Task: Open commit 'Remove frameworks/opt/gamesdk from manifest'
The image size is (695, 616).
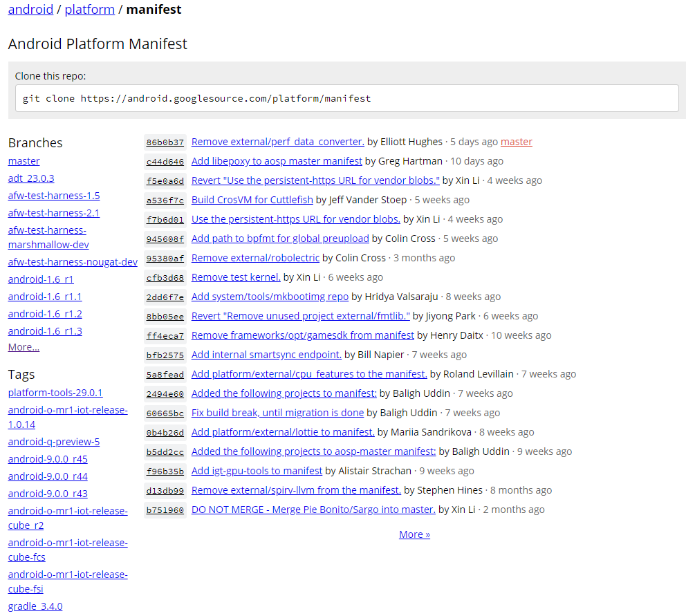Action: pos(303,335)
